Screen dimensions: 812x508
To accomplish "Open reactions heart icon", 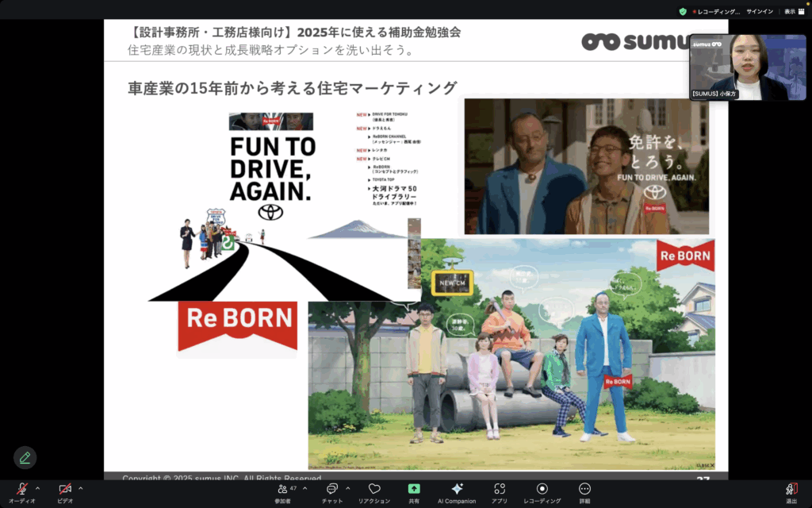I will click(374, 493).
